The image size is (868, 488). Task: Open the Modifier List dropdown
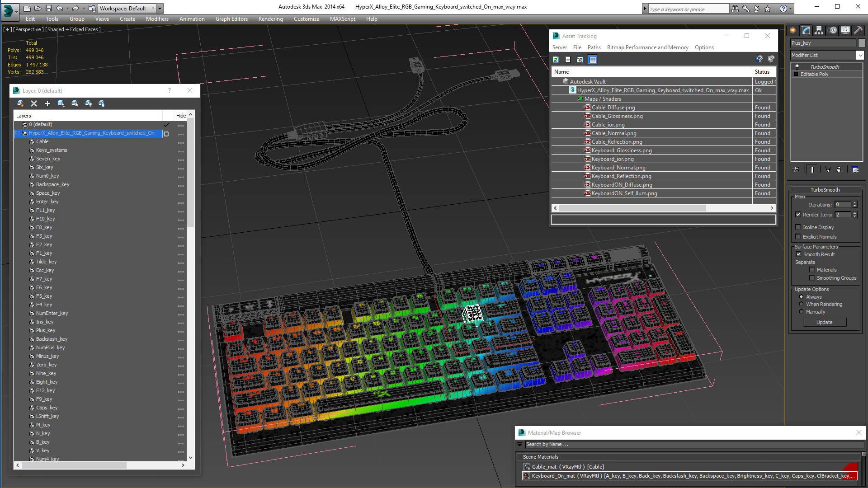coord(860,55)
